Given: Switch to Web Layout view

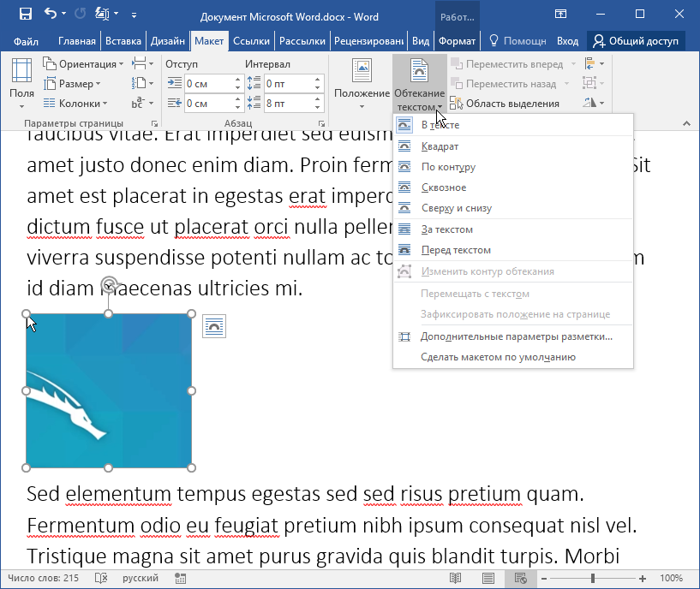Looking at the screenshot, I should point(521,578).
